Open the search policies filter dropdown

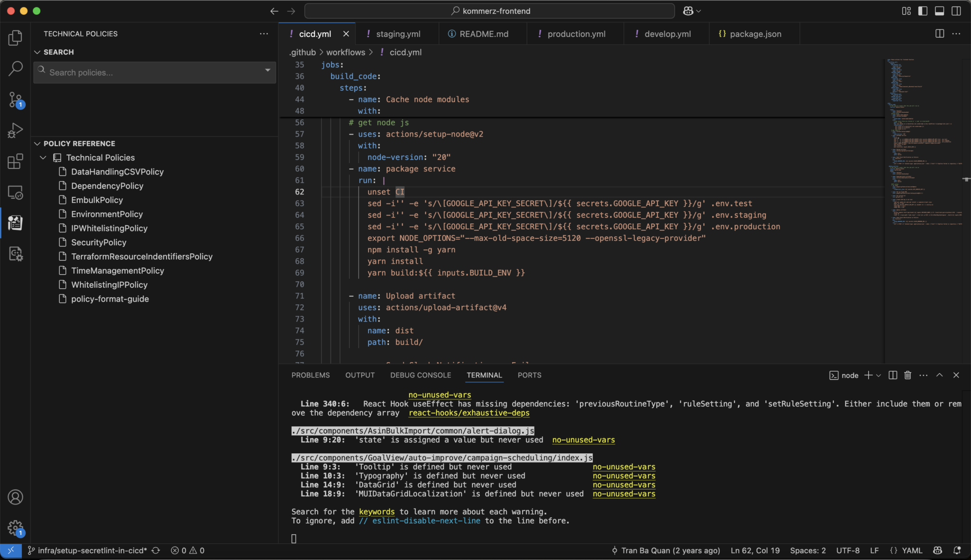click(x=267, y=70)
